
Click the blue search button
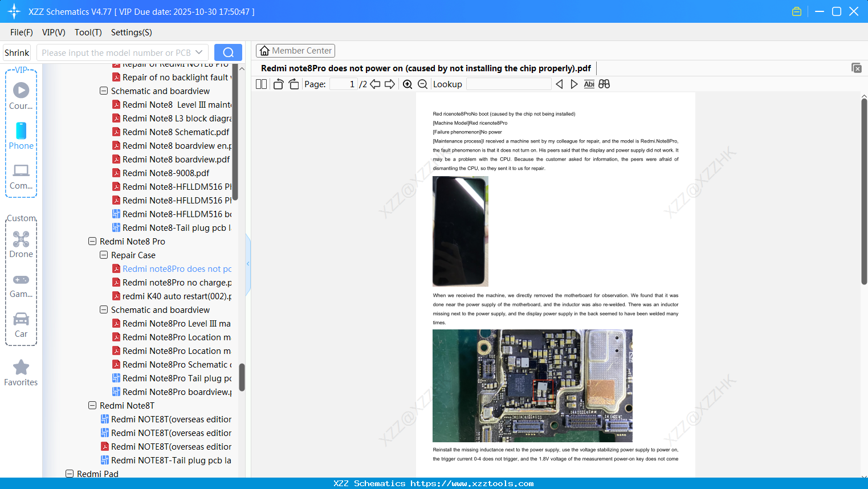point(228,52)
